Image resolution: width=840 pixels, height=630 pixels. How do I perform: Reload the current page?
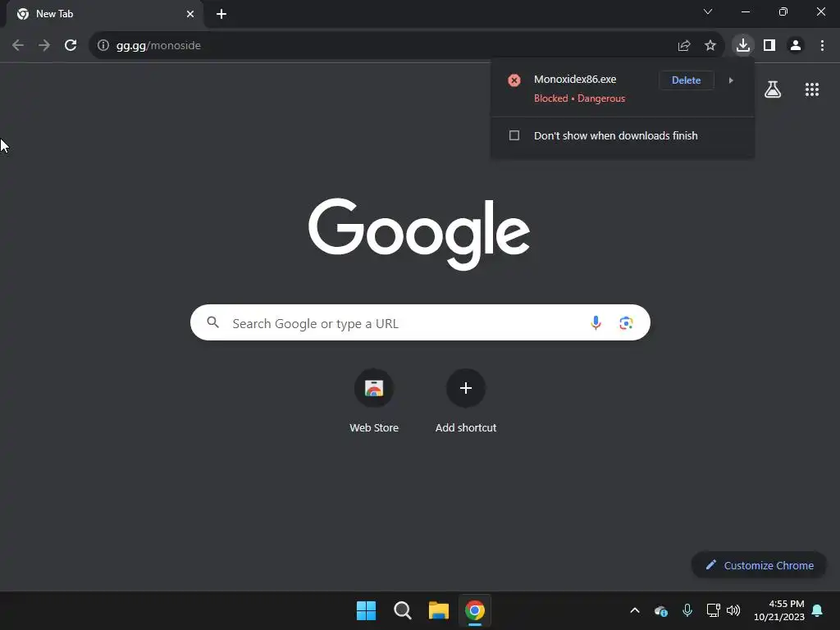(x=71, y=46)
